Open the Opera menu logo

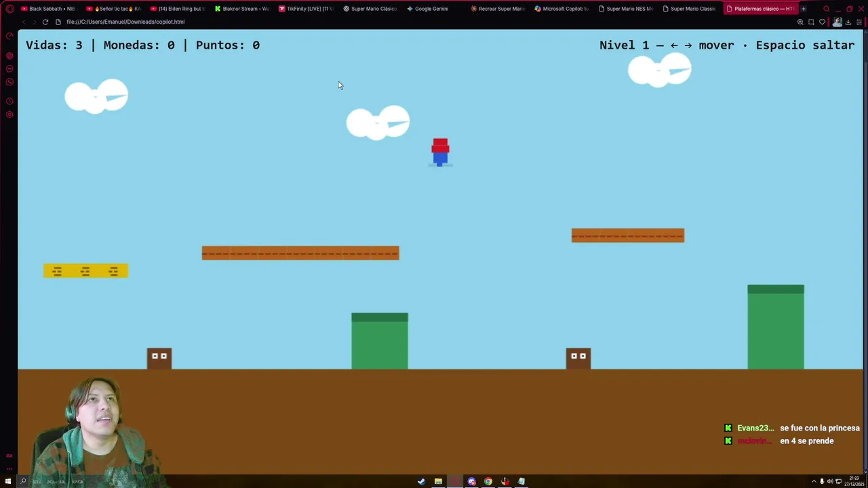pyautogui.click(x=9, y=9)
